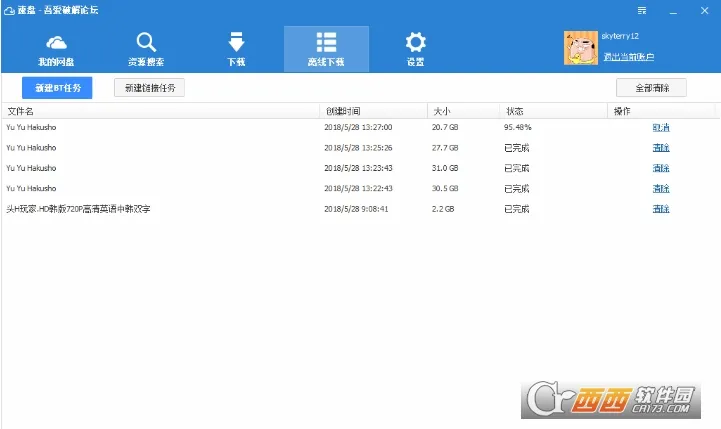The height and width of the screenshot is (429, 721).
Task: Click the 95.48% status value
Action: pyautogui.click(x=517, y=127)
